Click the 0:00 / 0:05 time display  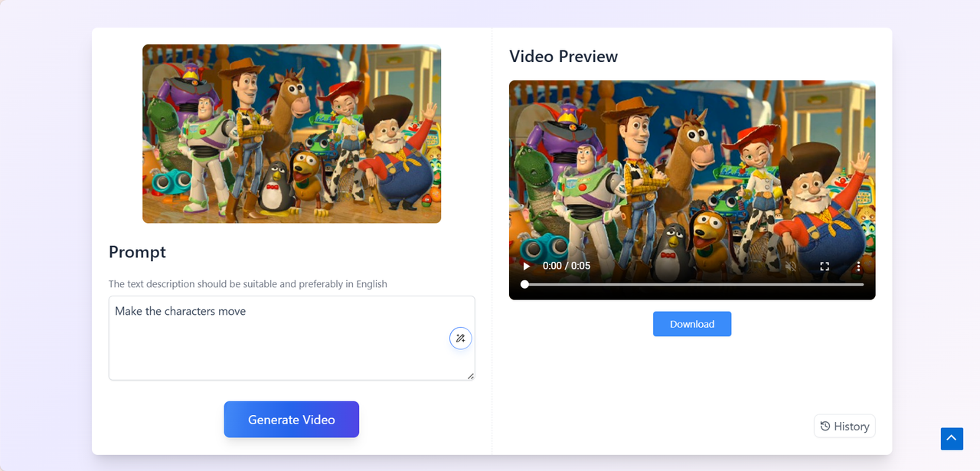click(x=567, y=266)
